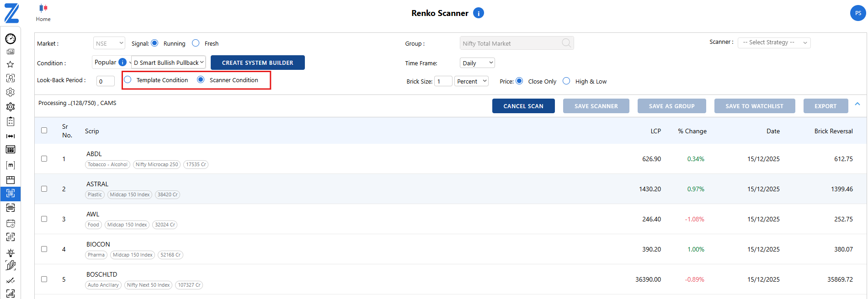Click the Look-Back Period input field
Image resolution: width=868 pixels, height=299 pixels.
pos(105,81)
